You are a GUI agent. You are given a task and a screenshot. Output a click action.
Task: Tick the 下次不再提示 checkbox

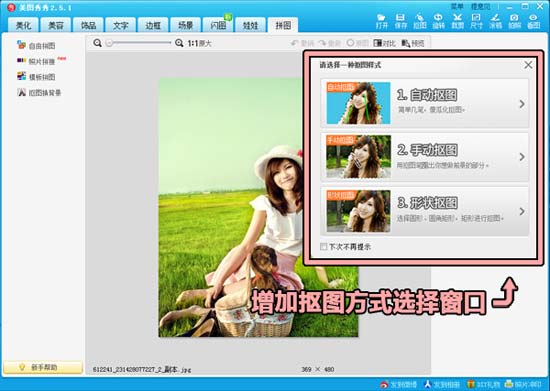tap(323, 247)
